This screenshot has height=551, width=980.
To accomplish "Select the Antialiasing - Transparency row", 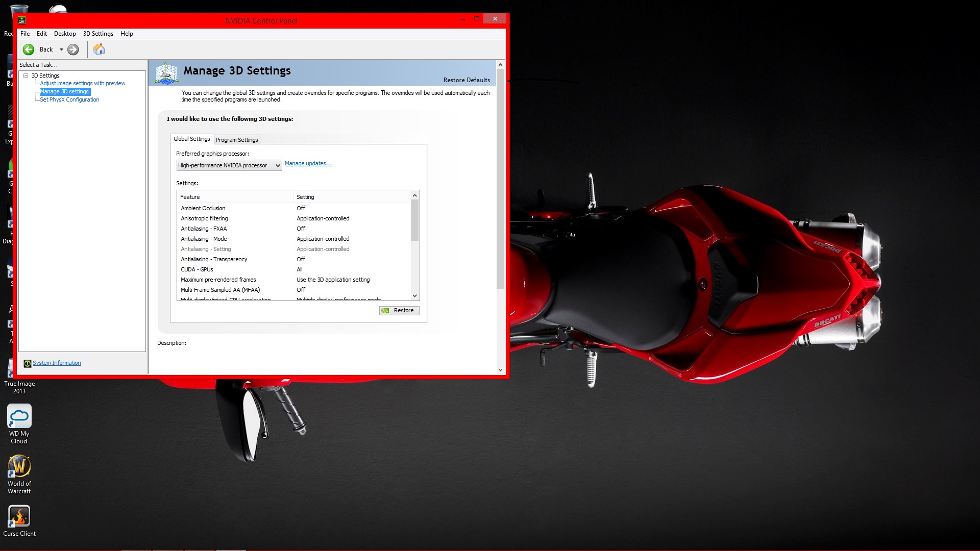I will tap(294, 259).
